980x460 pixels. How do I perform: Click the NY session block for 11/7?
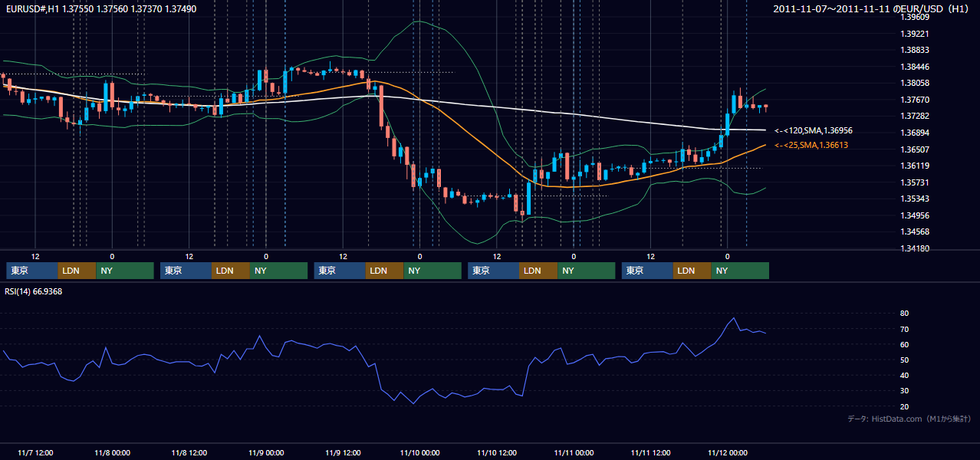point(126,271)
